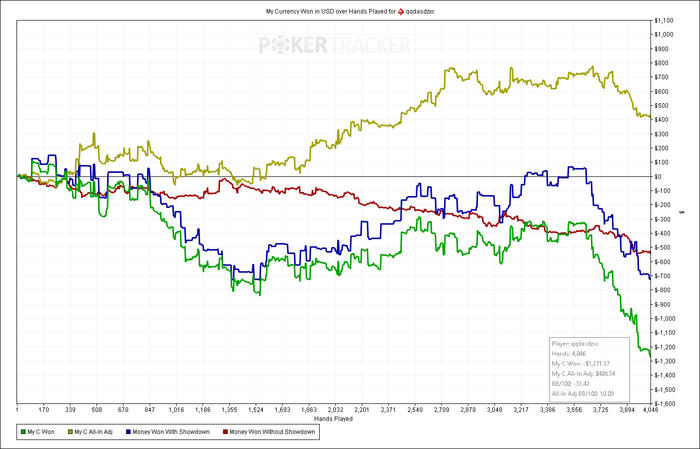Click the '2,709' x-axis tick label
Image resolution: width=700 pixels, height=449 pixels.
tap(442, 409)
